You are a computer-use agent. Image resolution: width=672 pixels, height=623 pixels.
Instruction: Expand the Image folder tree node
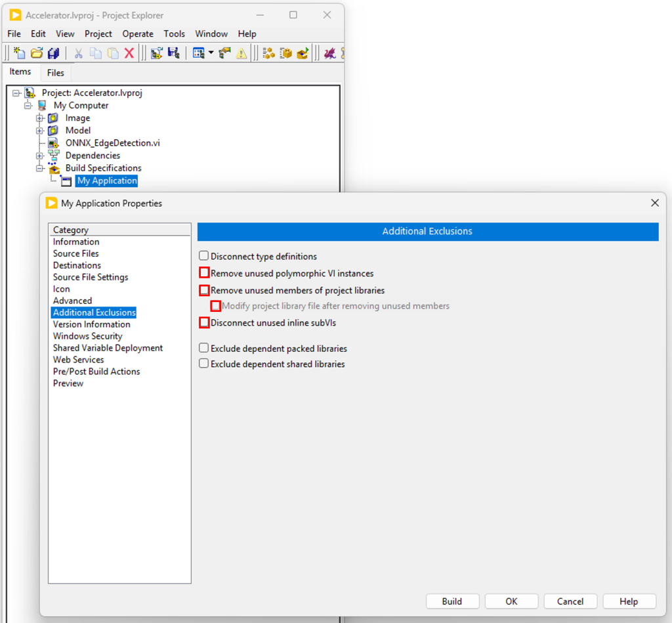coord(40,118)
